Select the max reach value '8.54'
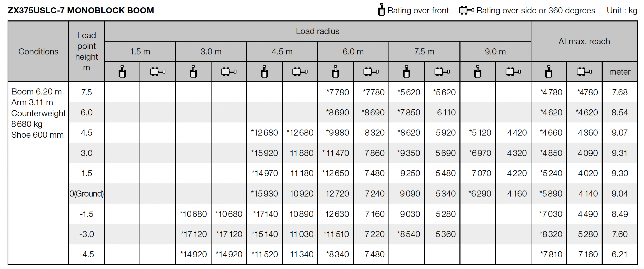 click(x=620, y=113)
